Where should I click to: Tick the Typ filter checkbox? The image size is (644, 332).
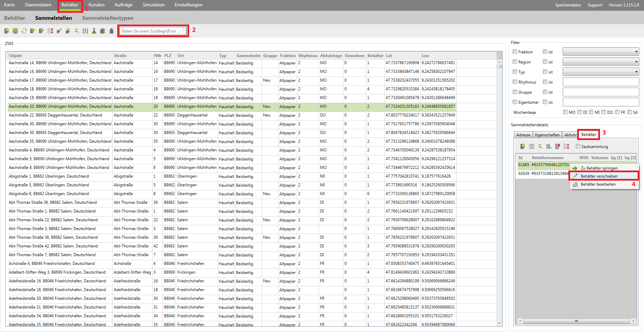pyautogui.click(x=515, y=72)
